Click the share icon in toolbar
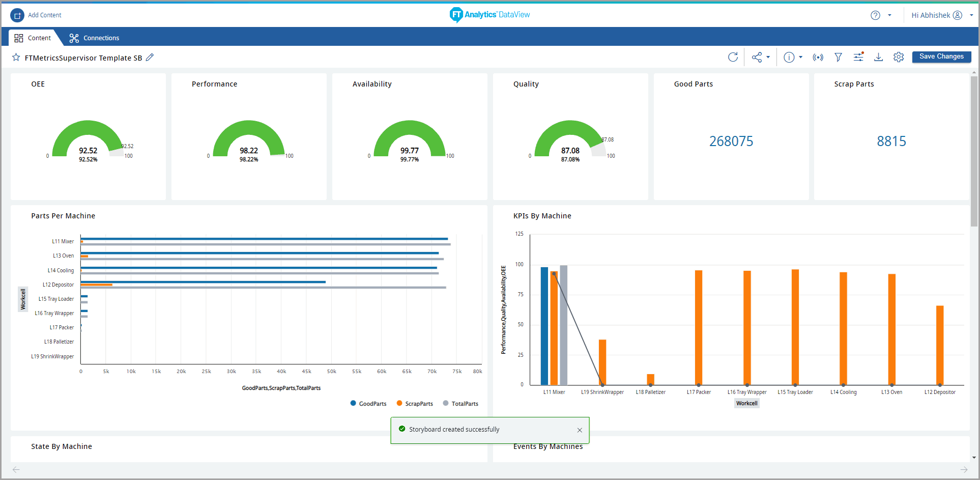This screenshot has height=480, width=980. click(757, 57)
